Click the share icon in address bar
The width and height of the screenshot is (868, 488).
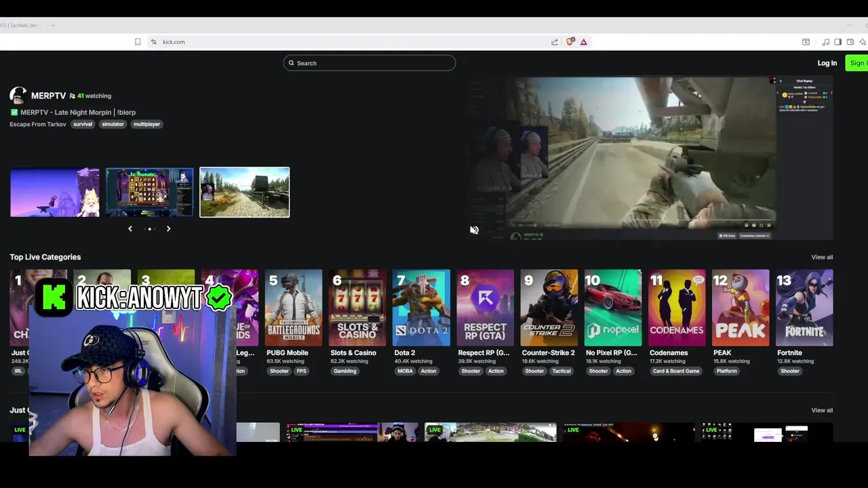click(555, 42)
